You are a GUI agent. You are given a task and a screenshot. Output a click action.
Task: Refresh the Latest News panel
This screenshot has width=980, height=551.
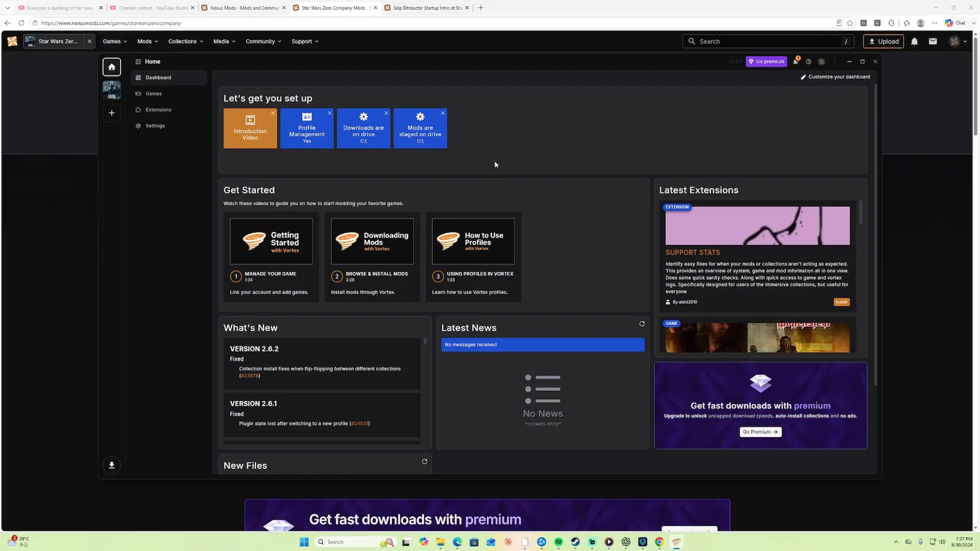(x=642, y=324)
